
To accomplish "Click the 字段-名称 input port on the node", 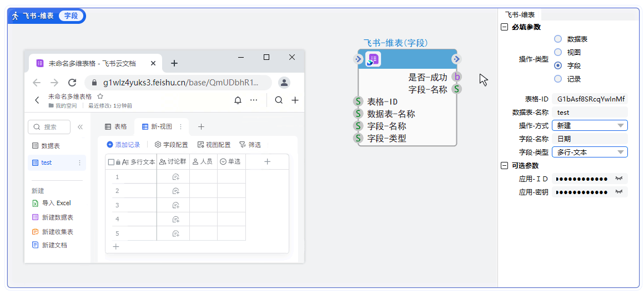I will pos(358,126).
